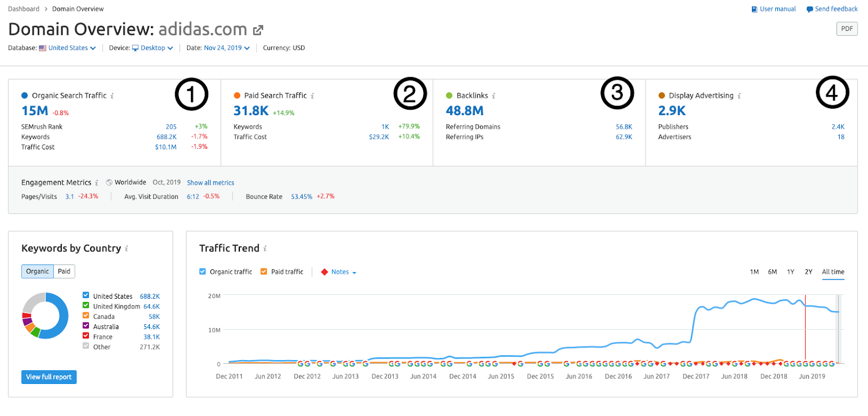Image resolution: width=868 pixels, height=416 pixels.
Task: Open the Device Desktop dropdown
Action: (157, 48)
